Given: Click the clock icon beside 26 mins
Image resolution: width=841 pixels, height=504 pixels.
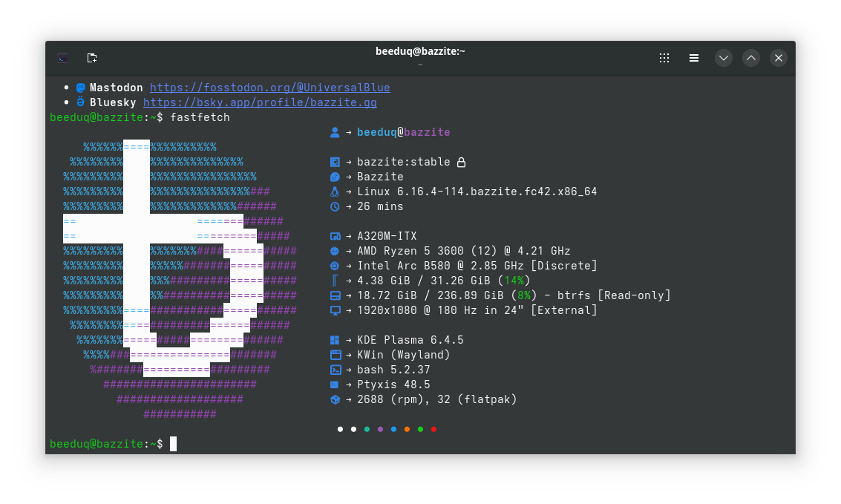Looking at the screenshot, I should click(335, 206).
